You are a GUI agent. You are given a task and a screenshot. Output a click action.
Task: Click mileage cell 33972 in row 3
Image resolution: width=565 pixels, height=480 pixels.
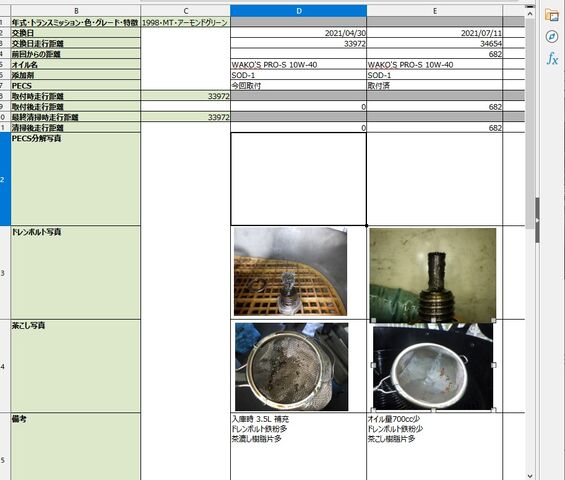tap(298, 44)
